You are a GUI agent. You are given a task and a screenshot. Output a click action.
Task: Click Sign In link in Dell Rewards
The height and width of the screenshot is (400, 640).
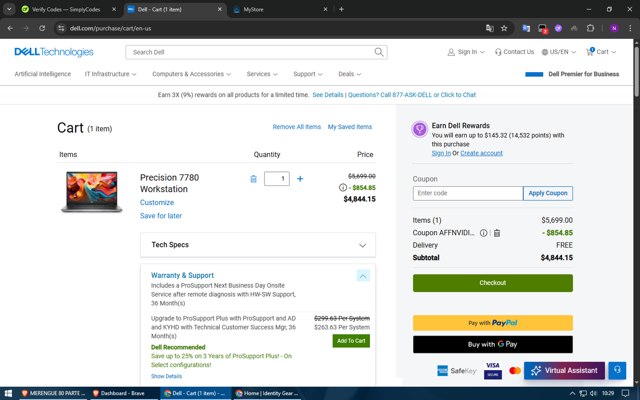tap(441, 153)
